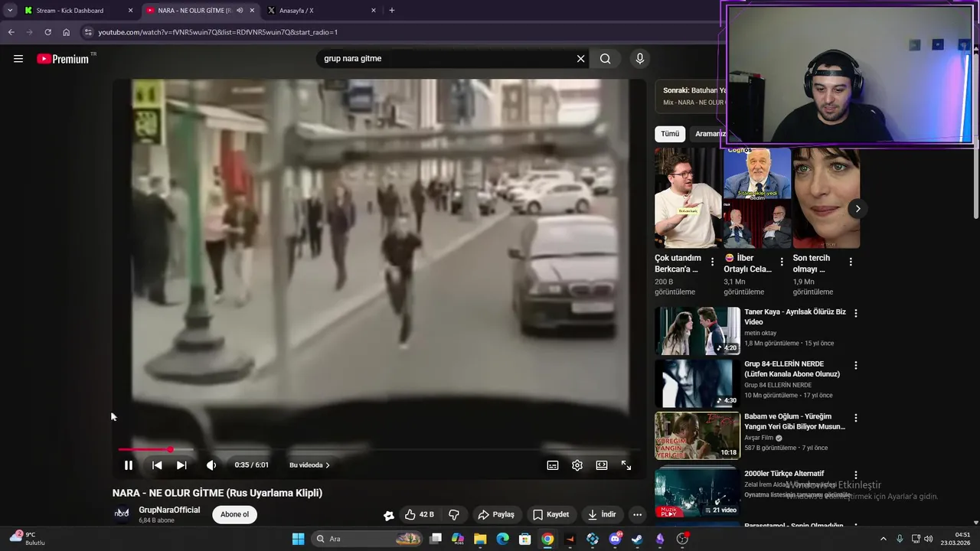Mute the video volume

point(211,465)
